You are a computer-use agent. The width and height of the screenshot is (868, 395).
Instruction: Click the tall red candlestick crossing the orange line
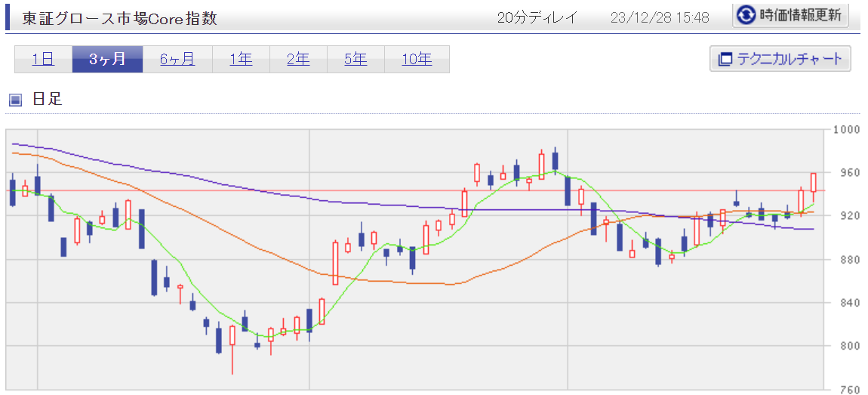(335, 263)
